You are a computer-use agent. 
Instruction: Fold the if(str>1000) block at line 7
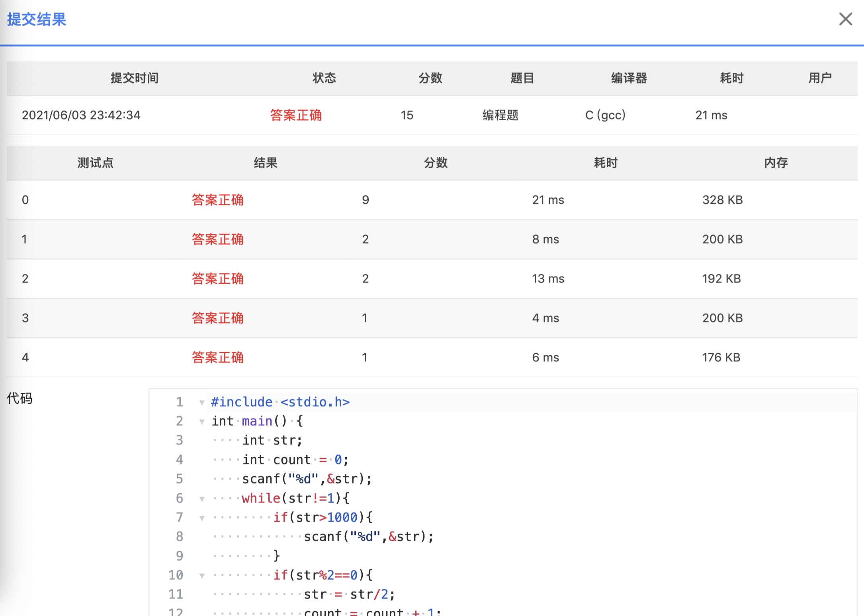202,518
